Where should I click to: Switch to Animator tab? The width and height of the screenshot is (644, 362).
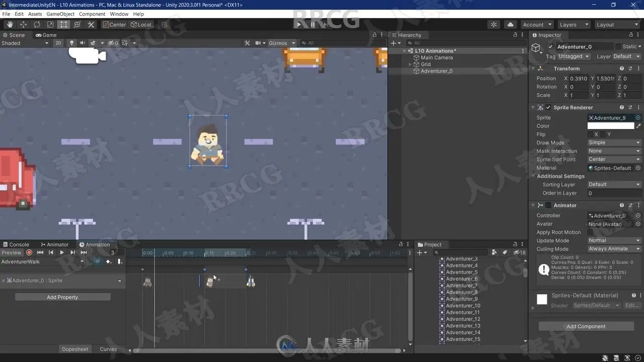coord(54,245)
